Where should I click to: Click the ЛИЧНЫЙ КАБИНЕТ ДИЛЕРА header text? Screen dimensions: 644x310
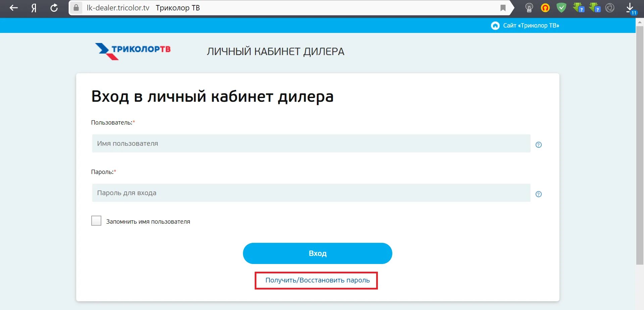pyautogui.click(x=276, y=51)
